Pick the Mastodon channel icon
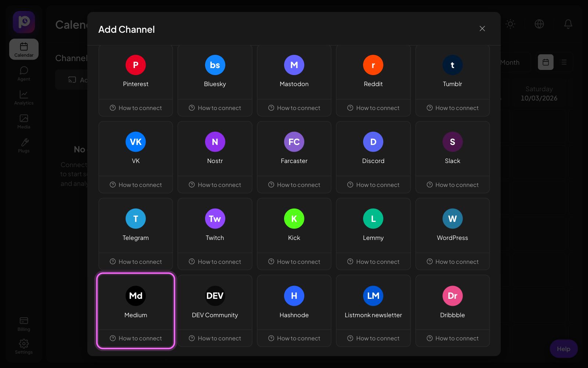 click(x=294, y=65)
